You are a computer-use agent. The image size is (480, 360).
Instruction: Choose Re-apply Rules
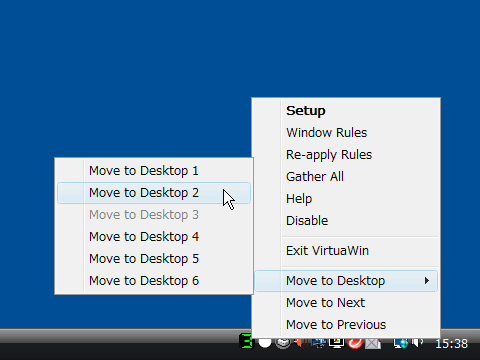[346, 155]
